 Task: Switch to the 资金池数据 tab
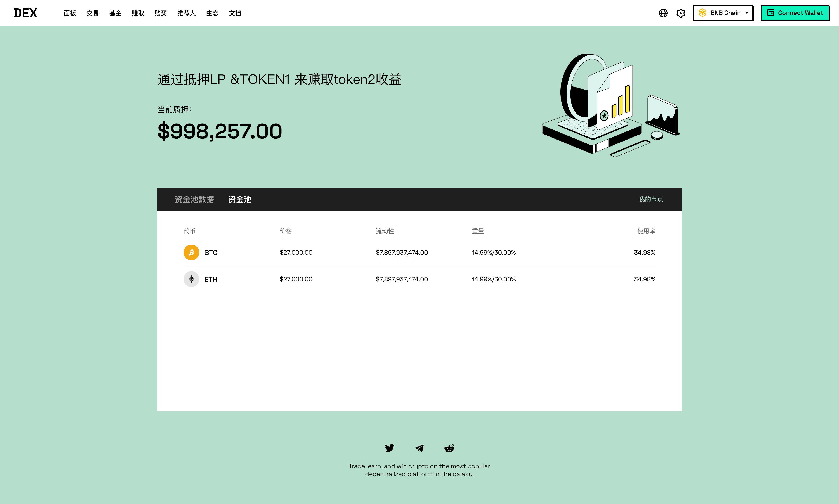tap(194, 199)
